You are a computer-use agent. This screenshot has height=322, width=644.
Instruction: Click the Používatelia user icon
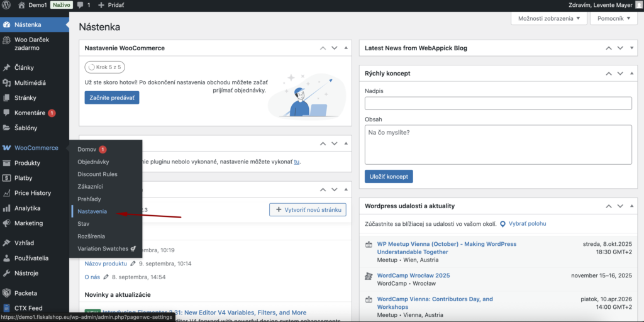pyautogui.click(x=6, y=258)
